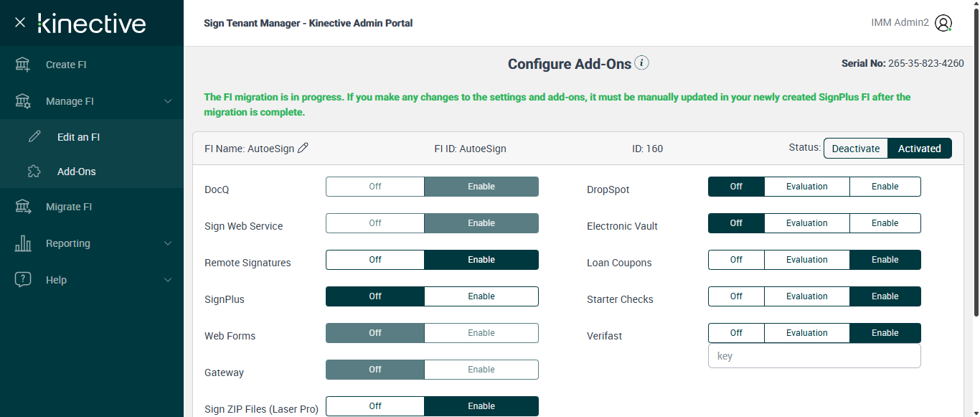
Task: Enable the SignPlus add-on
Action: click(x=481, y=296)
